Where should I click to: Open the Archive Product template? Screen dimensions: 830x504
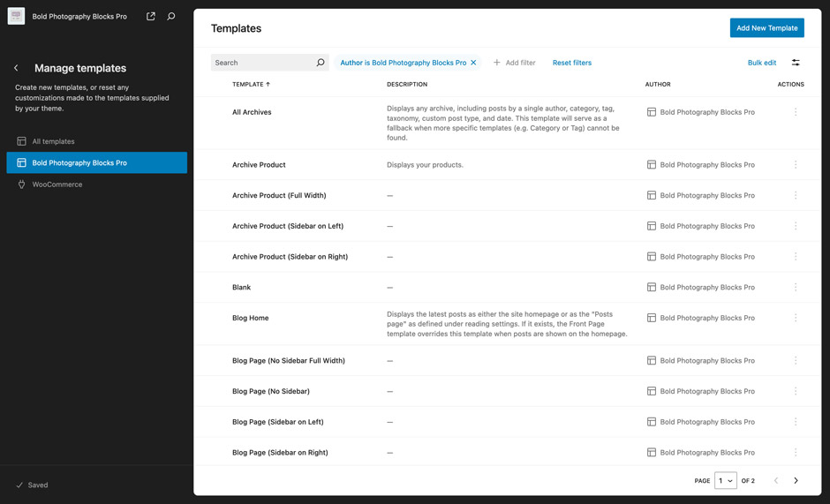[259, 165]
